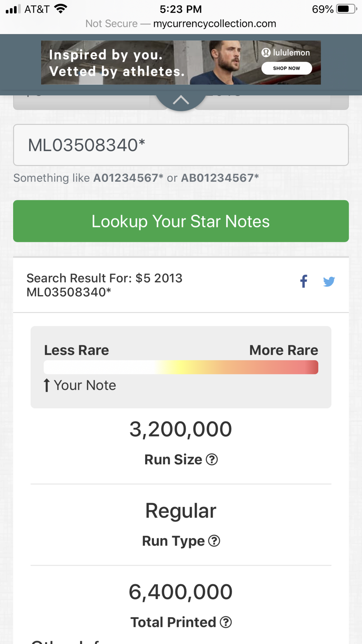Tap the 3,200,000 run size value
Image resolution: width=362 pixels, height=644 pixels.
click(x=181, y=429)
